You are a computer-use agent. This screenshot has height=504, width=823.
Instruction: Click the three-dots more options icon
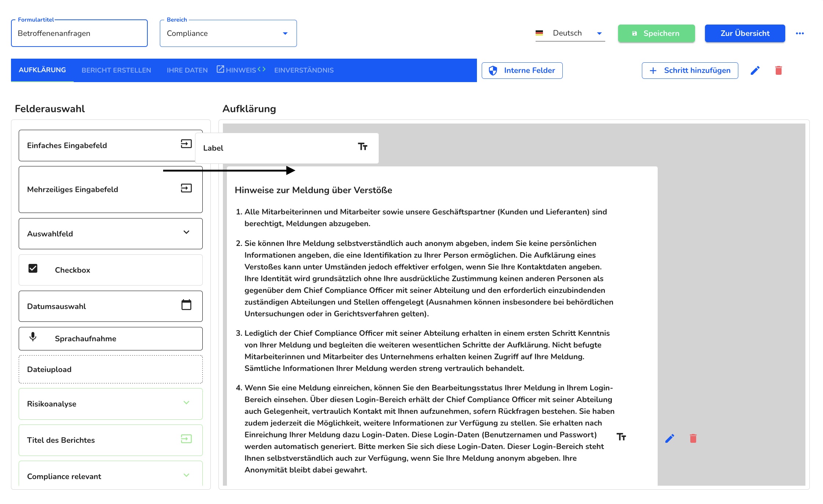[800, 33]
